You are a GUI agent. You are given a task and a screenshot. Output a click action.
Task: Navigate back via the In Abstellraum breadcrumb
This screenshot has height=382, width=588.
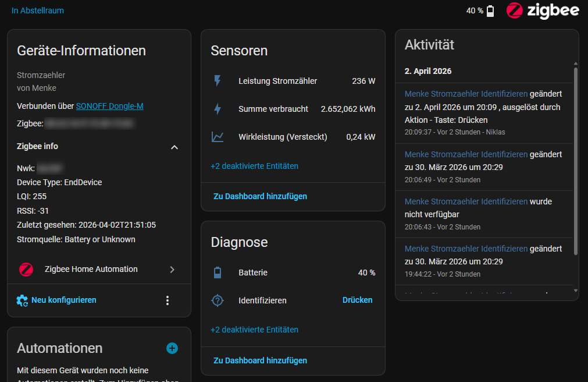pos(37,10)
